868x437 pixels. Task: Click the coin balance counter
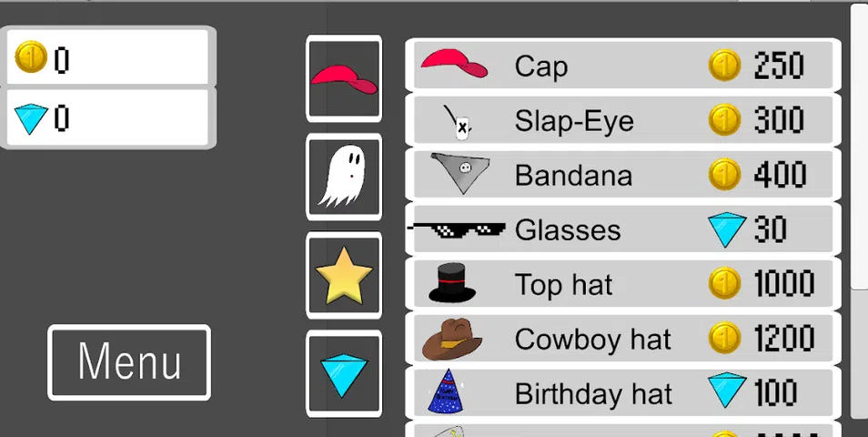click(x=108, y=57)
